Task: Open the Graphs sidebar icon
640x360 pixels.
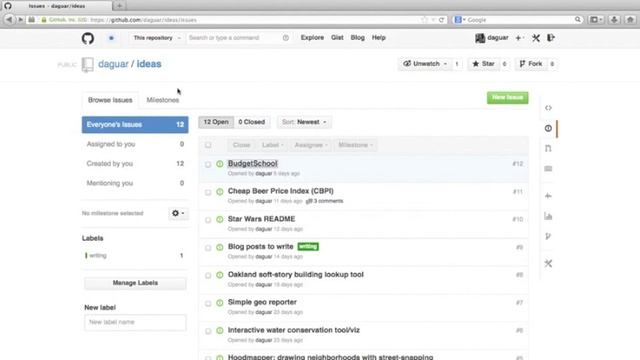Action: pyautogui.click(x=548, y=216)
